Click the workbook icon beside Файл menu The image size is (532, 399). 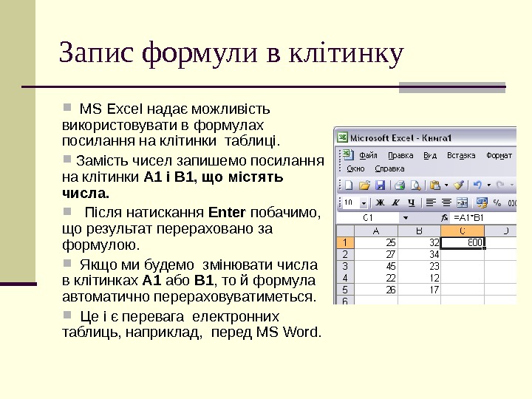coord(347,155)
